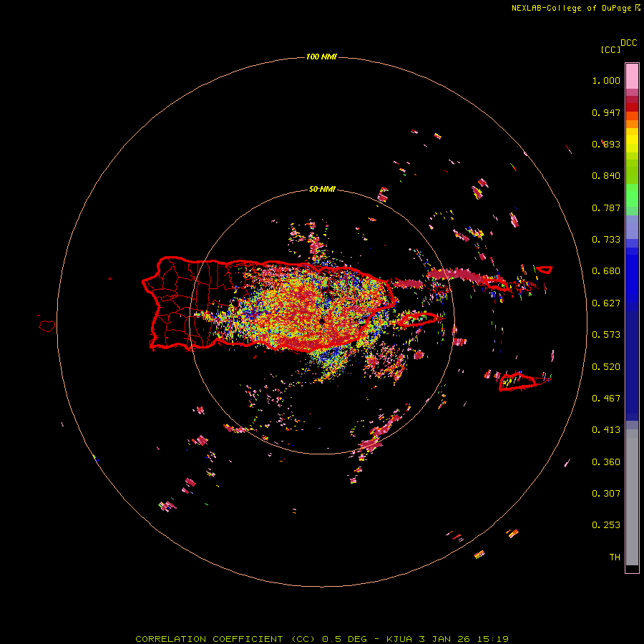The width and height of the screenshot is (644, 644).
Task: Click the St. Croix island outline in the southeast
Action: click(x=517, y=381)
